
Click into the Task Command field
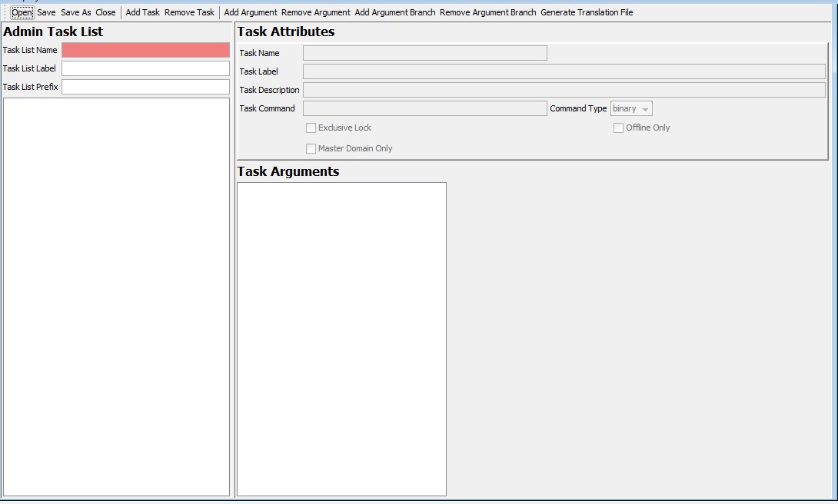[x=425, y=108]
